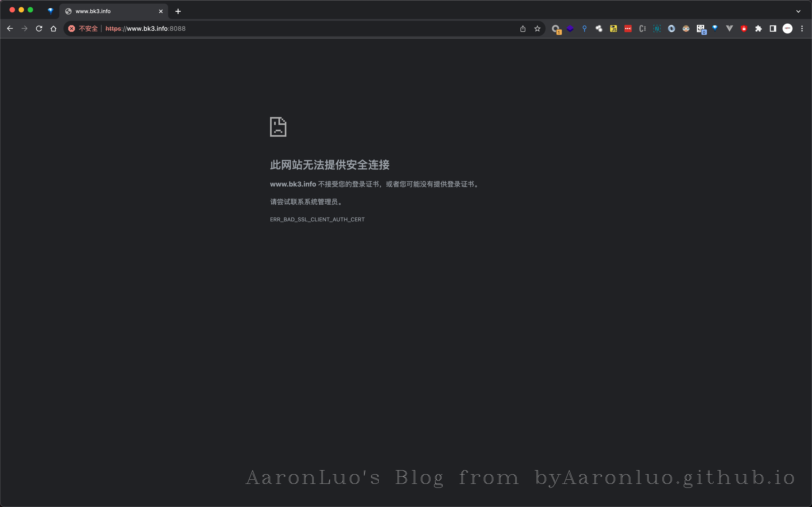Image resolution: width=812 pixels, height=507 pixels.
Task: Open the OneTab extension with badge 1
Action: click(556, 29)
